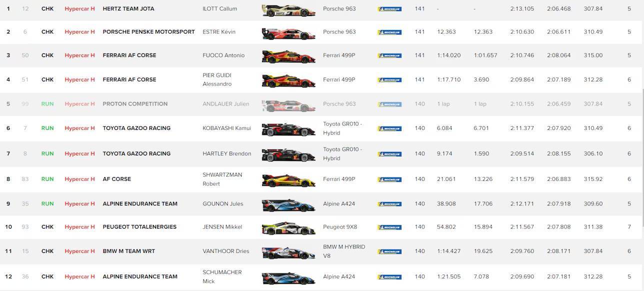Select driver SCHUMACHER Mick

[x=222, y=276]
